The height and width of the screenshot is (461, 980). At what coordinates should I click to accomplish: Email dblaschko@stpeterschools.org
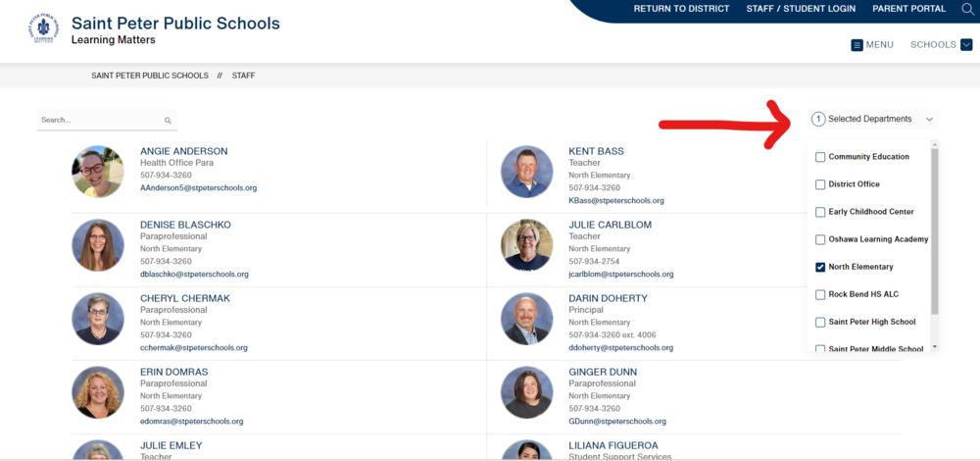coord(194,274)
